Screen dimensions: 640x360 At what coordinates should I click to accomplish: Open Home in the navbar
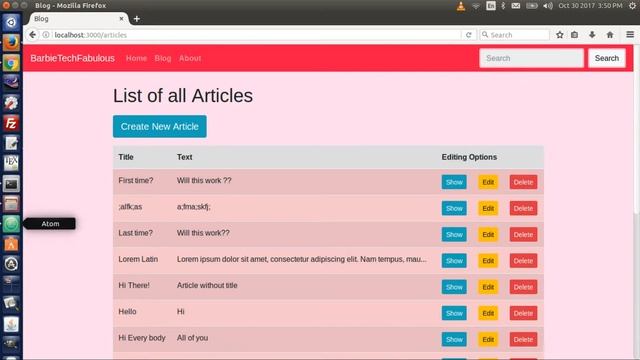pos(136,58)
